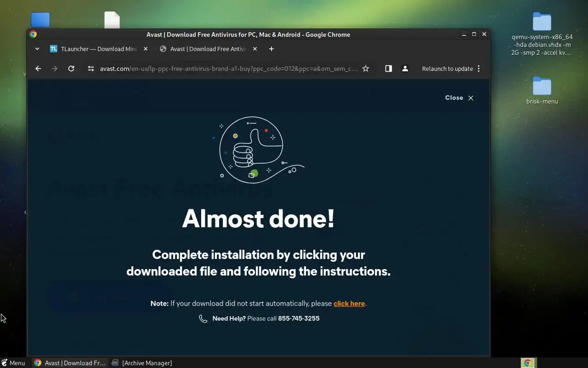Image resolution: width=588 pixels, height=368 pixels.
Task: Click phone number 855-745-3255
Action: pyautogui.click(x=299, y=318)
